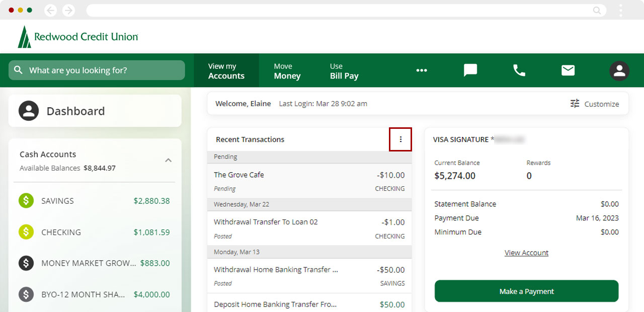
Task: Click the -$10.00 Grove Cafe amount
Action: point(391,175)
